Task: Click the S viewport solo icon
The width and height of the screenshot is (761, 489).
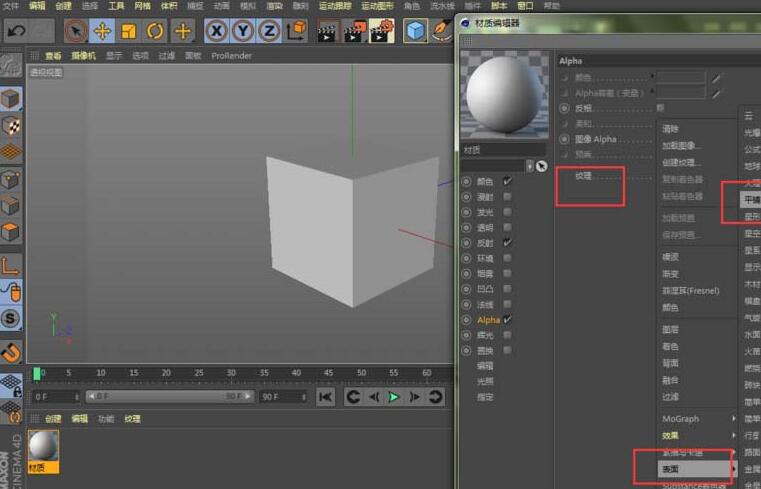Action: click(x=11, y=318)
